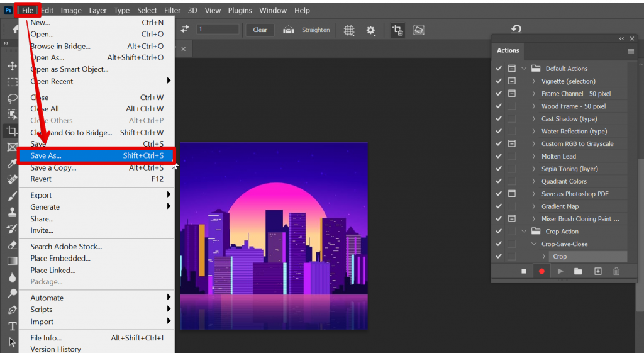This screenshot has height=353, width=644.
Task: Click the record button in Actions panel
Action: [x=541, y=271]
